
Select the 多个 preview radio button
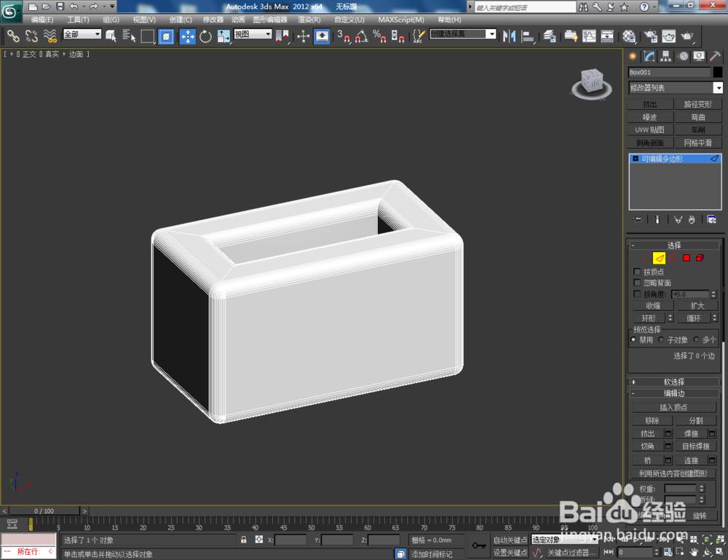point(696,339)
